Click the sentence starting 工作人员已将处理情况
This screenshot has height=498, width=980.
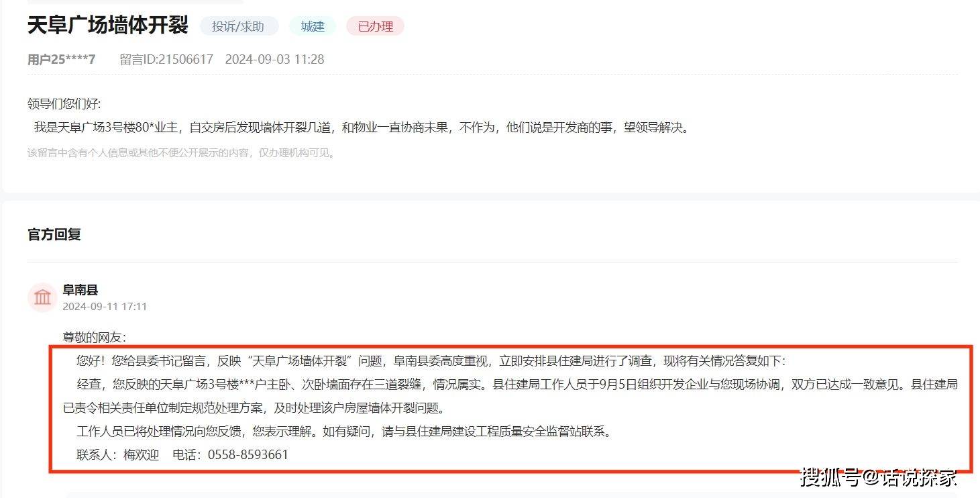click(344, 432)
